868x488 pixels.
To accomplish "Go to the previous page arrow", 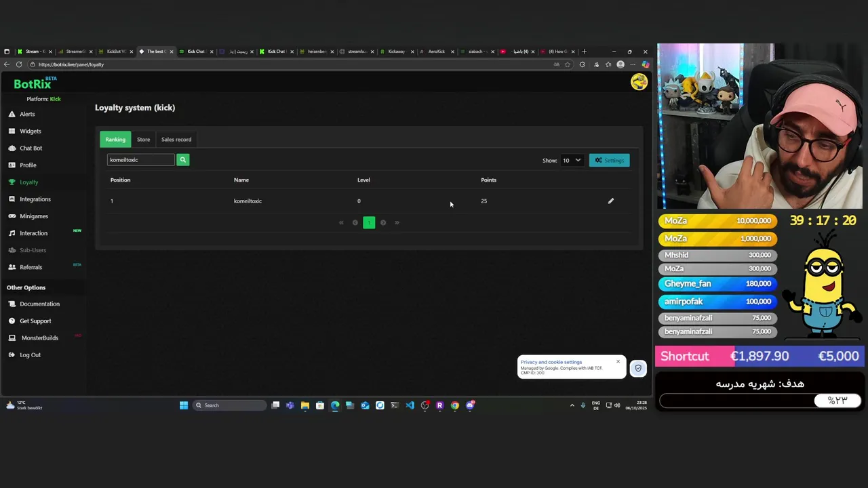I will 355,222.
